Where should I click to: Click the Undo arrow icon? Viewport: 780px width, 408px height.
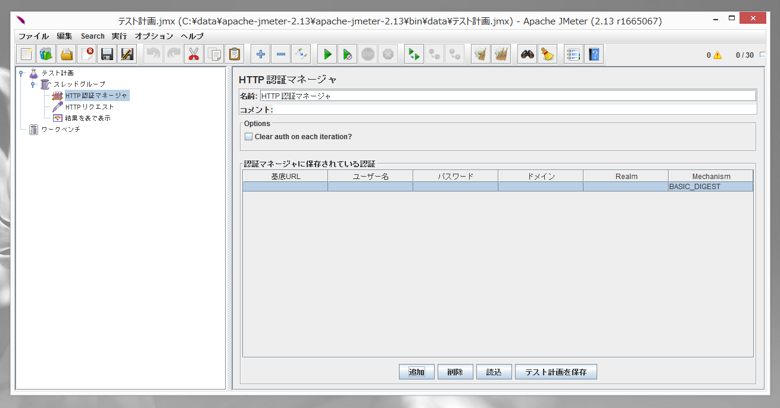pyautogui.click(x=153, y=54)
